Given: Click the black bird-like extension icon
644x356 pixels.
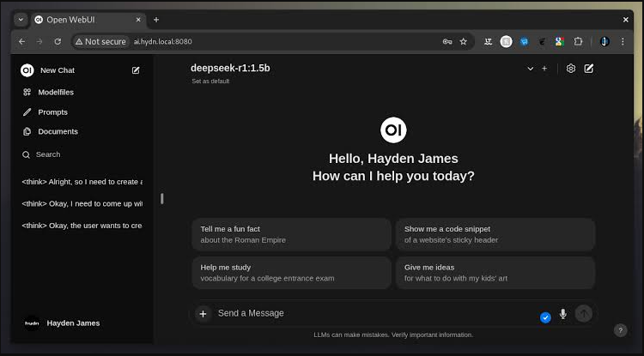Looking at the screenshot, I should tap(542, 41).
